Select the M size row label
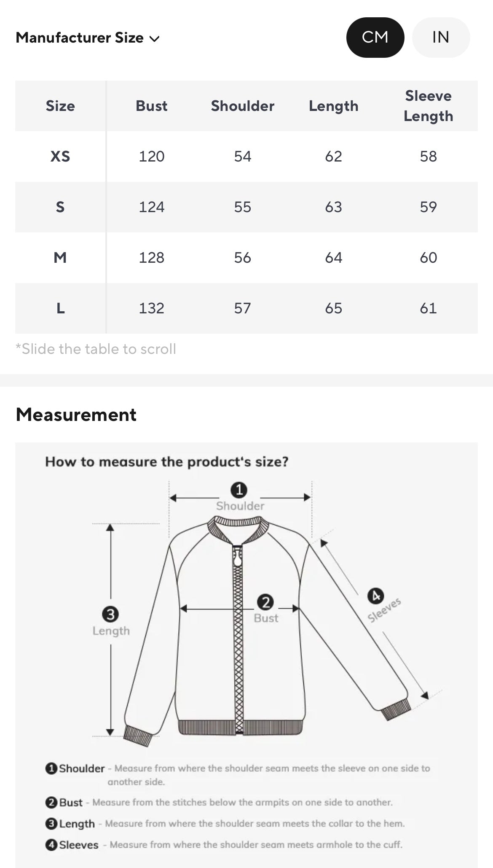 [x=60, y=258]
